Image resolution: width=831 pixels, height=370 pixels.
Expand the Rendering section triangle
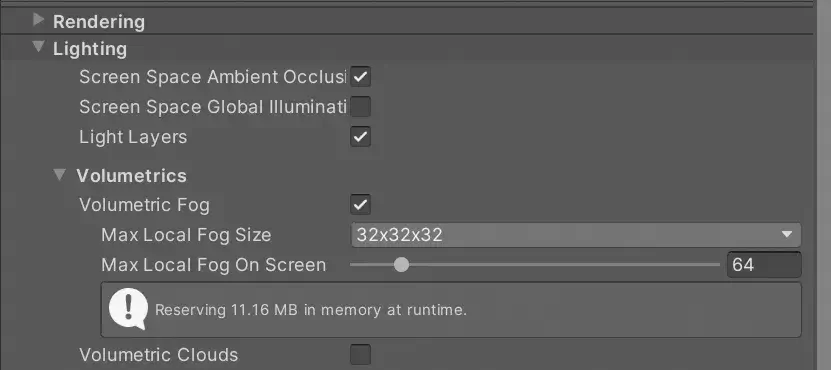click(x=38, y=20)
